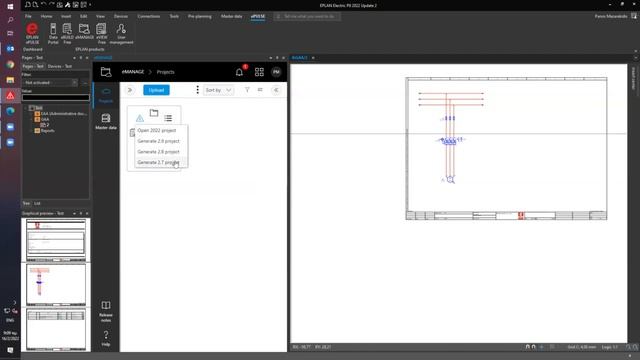Close the =GAA/2 editor tab
Viewport: 640px width, 360px height.
pyautogui.click(x=313, y=58)
